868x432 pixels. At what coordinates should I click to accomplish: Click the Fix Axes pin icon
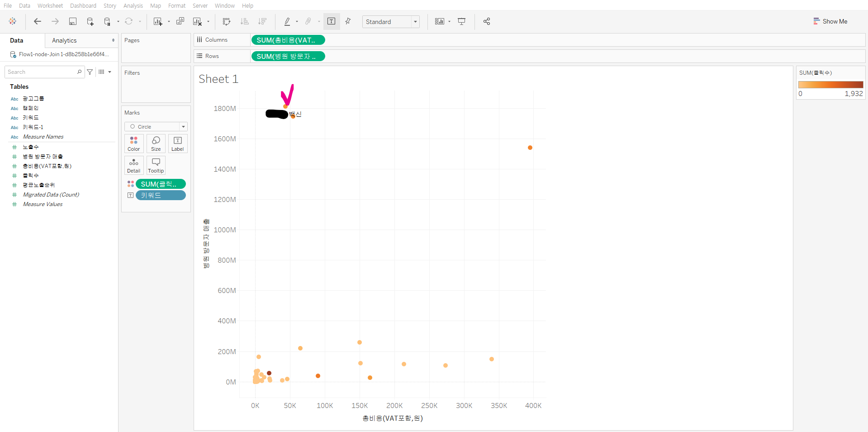coord(348,21)
